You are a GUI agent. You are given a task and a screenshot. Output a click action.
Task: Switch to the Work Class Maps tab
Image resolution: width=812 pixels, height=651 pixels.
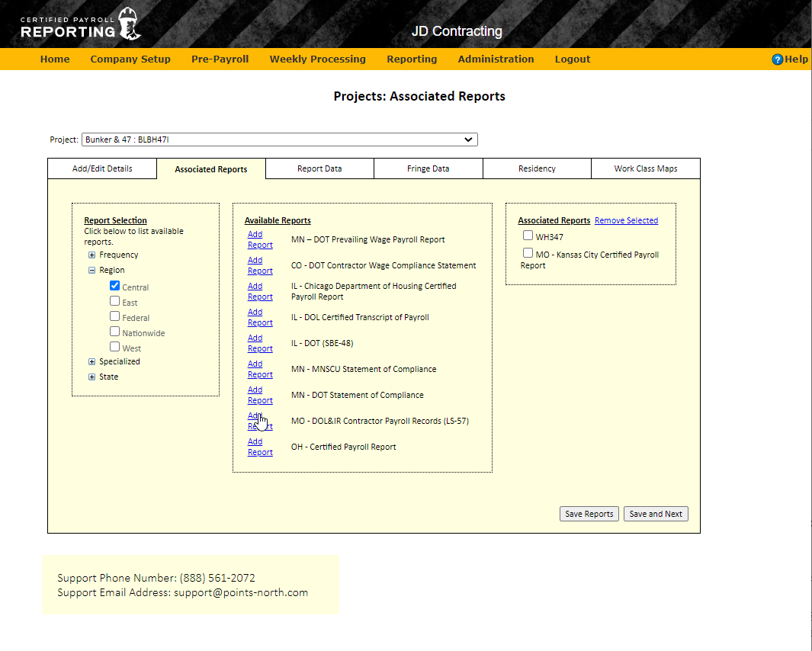click(x=646, y=168)
